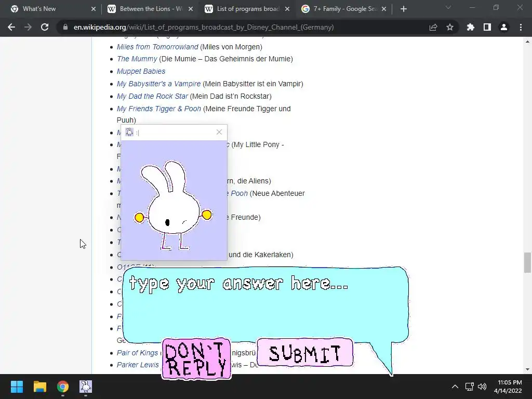Open Miles from Tomorrowland link

tap(157, 47)
